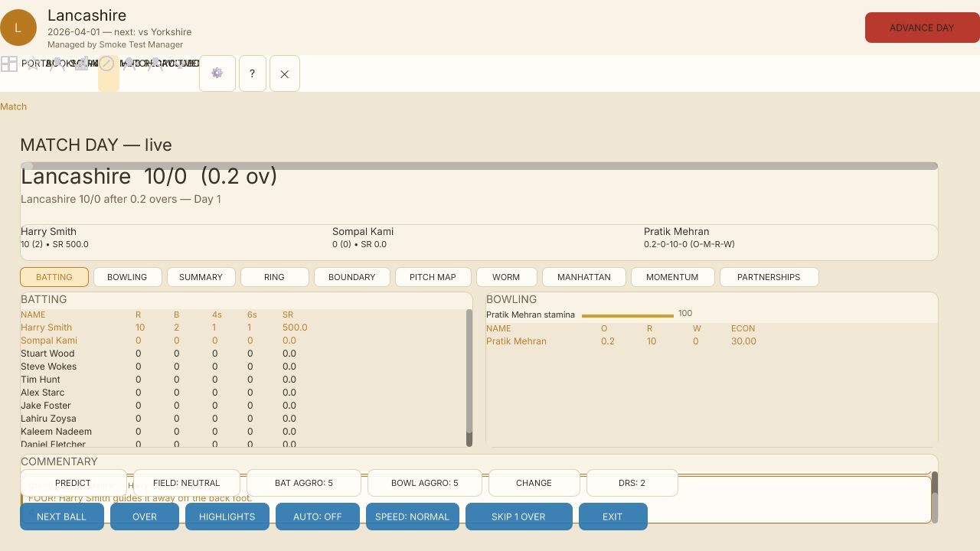Switch to the BOWLING tab
980x551 pixels.
click(x=127, y=277)
